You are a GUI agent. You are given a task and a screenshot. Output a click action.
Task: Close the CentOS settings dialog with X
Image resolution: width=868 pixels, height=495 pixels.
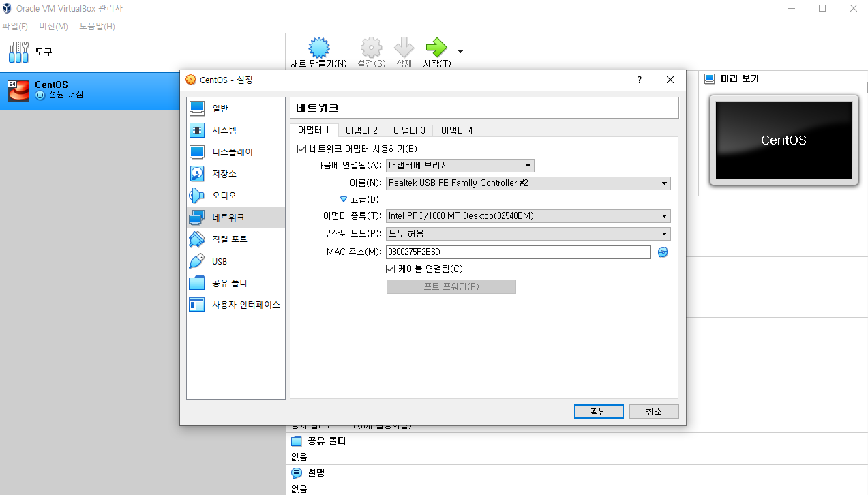670,80
